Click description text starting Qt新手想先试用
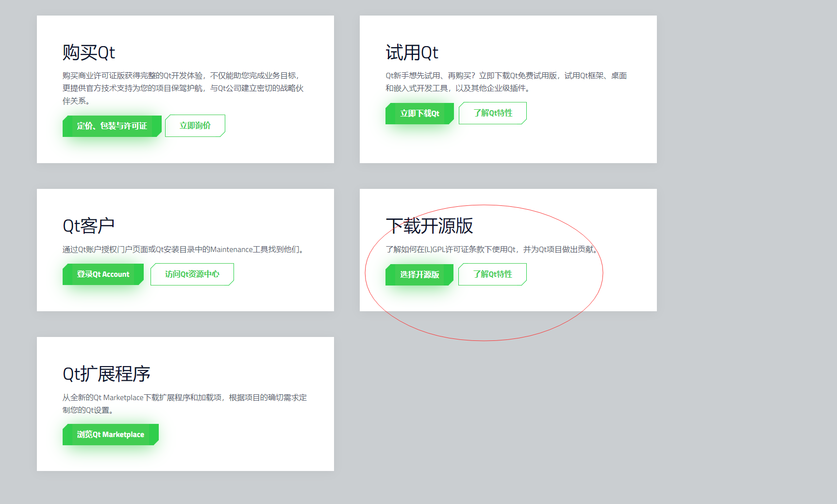The height and width of the screenshot is (504, 837). (x=506, y=82)
